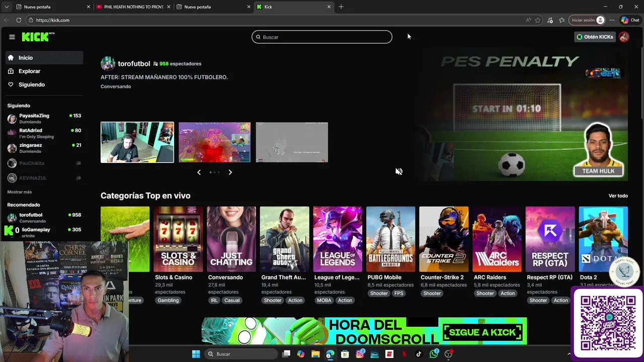Open Siguiendo in the sidebar
Screen dimensions: 644x362
point(44,84)
